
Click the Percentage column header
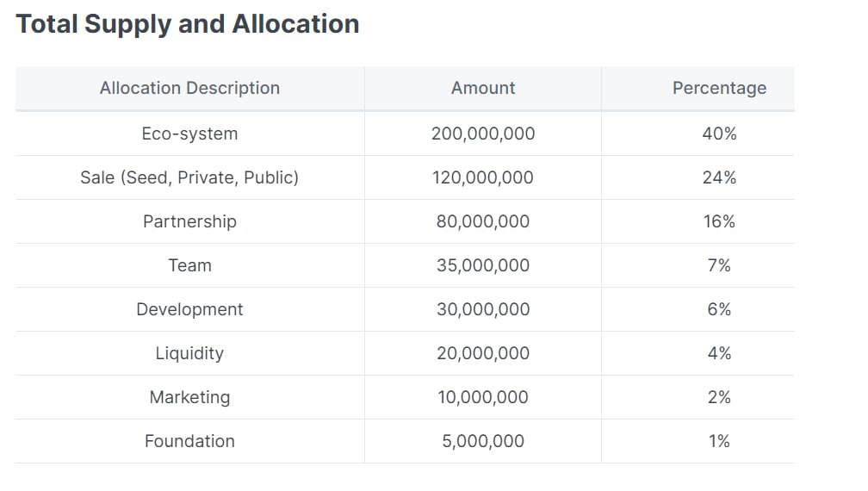pyautogui.click(x=719, y=88)
